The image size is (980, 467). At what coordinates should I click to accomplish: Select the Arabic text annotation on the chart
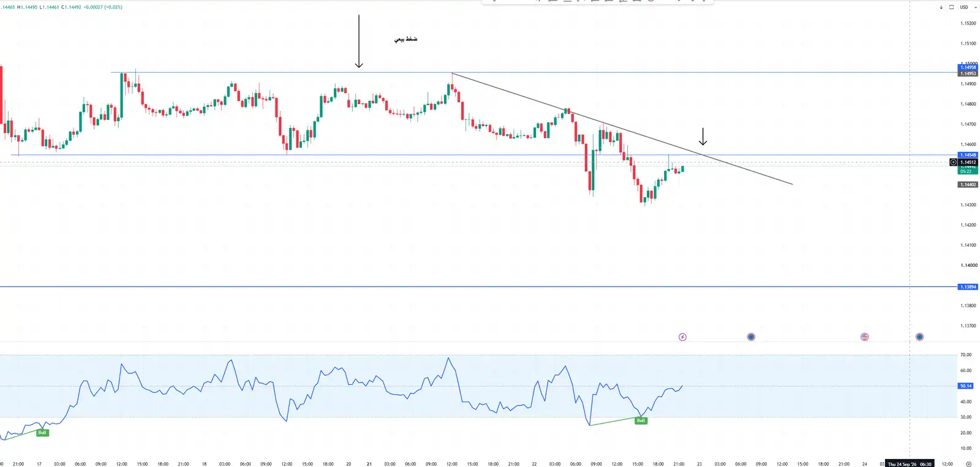tap(405, 39)
